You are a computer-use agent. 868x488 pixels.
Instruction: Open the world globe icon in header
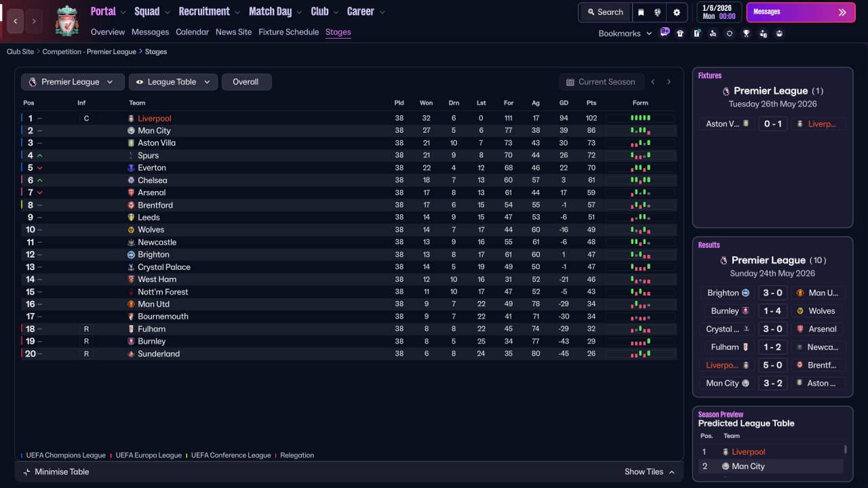658,12
